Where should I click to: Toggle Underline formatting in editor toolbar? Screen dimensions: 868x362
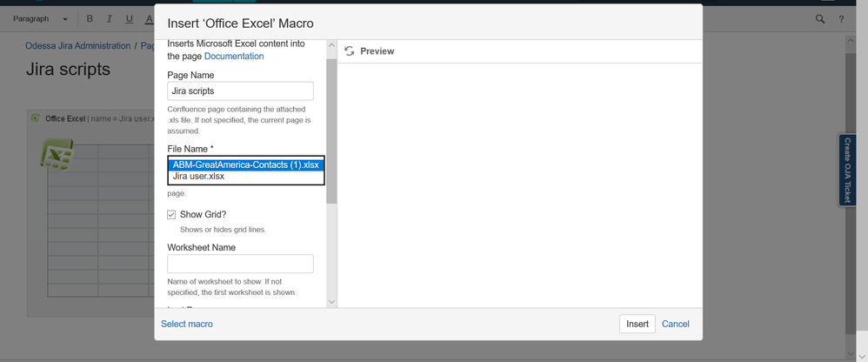pyautogui.click(x=129, y=19)
